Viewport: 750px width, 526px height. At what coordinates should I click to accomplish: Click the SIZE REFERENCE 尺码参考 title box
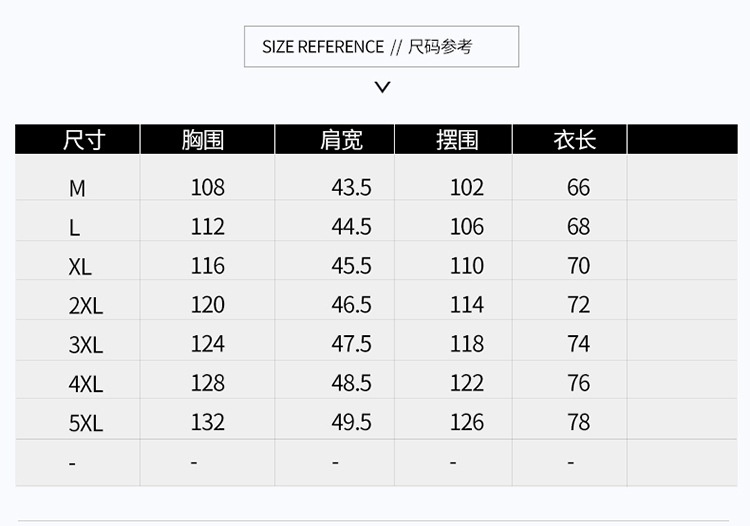381,47
